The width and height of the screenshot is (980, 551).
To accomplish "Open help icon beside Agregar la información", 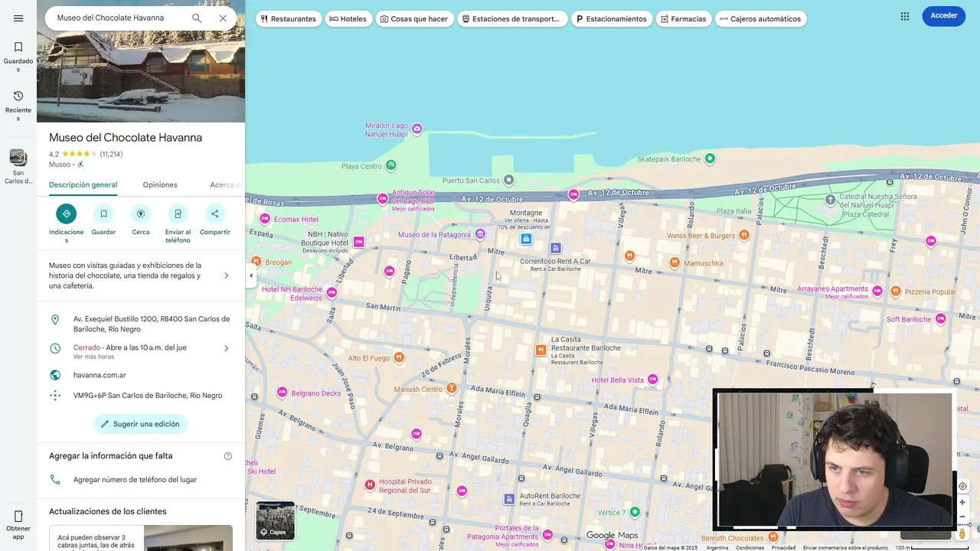I will [228, 456].
